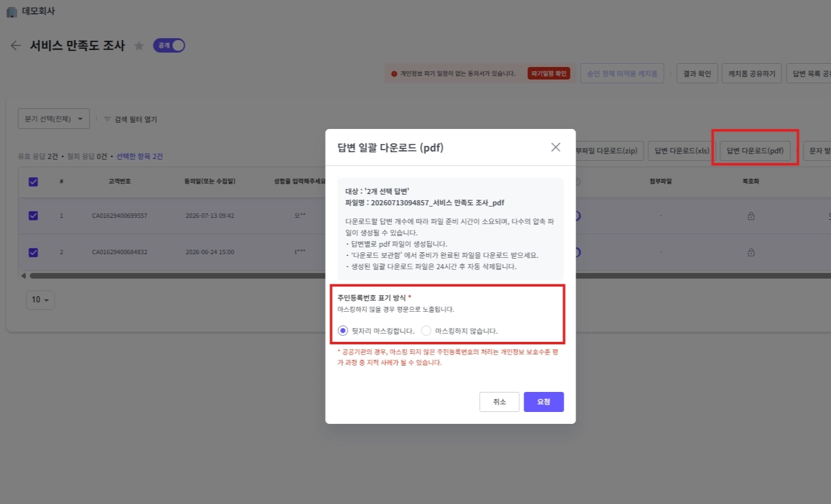Click the date 2026-07-13 09:42
831x504 pixels.
click(210, 216)
